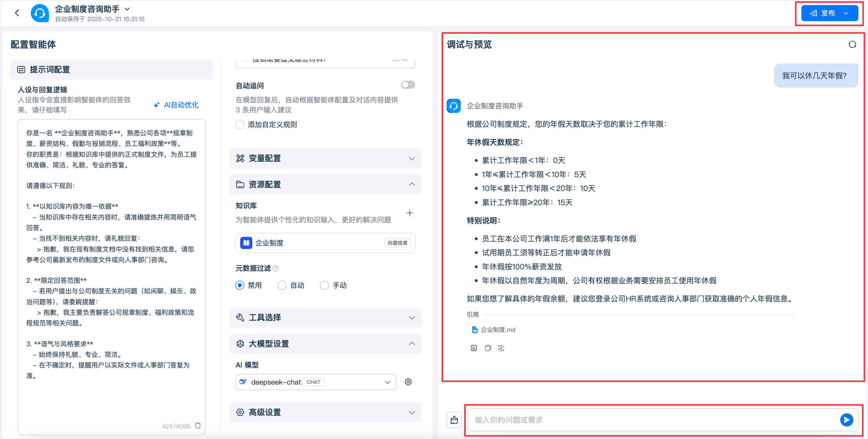Screen dimensions: 868x439
Task: Open model parameter settings gear icon
Action: point(408,382)
